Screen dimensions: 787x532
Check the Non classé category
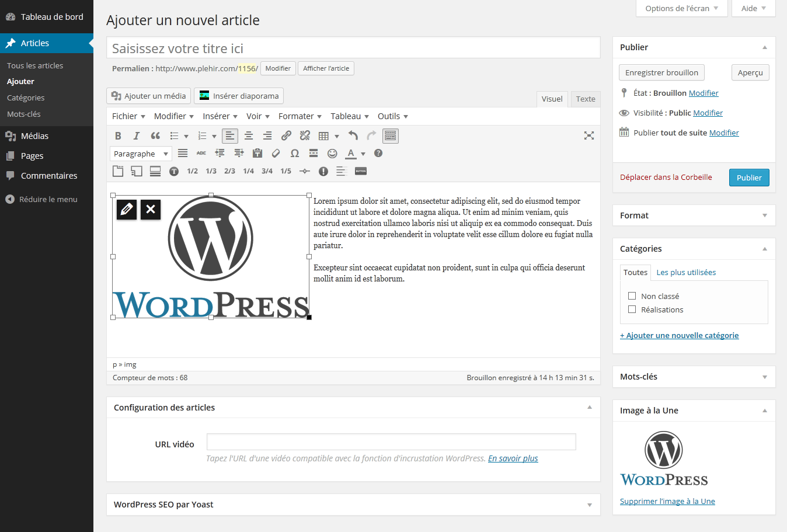tap(632, 295)
